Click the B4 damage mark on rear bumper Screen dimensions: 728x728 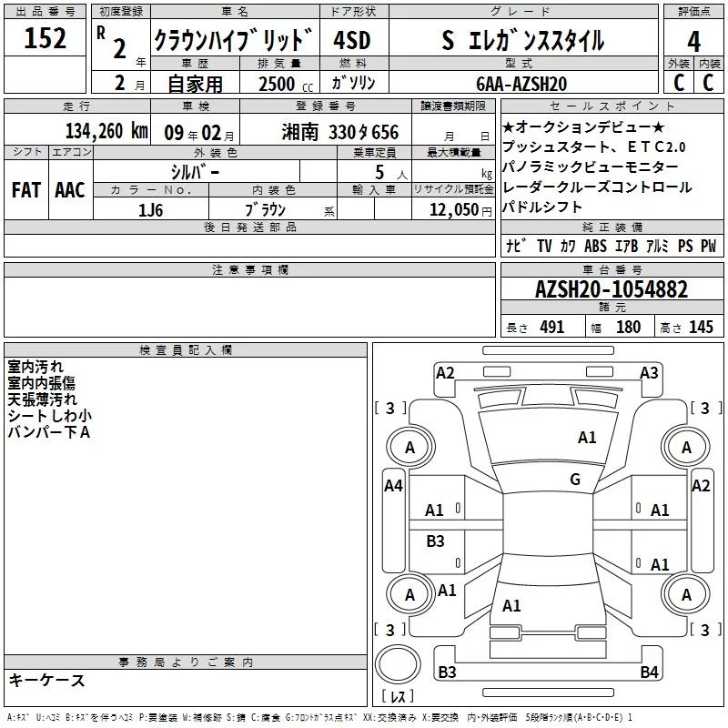[x=649, y=672]
